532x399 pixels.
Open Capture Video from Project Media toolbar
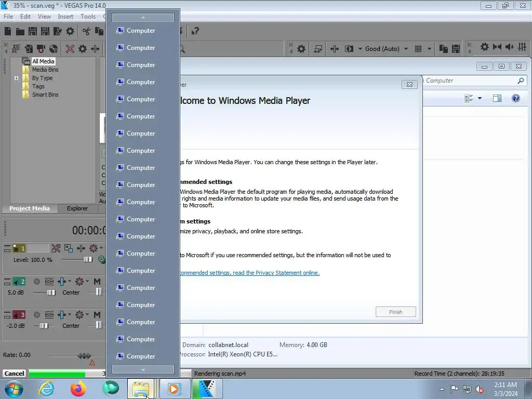click(41, 49)
